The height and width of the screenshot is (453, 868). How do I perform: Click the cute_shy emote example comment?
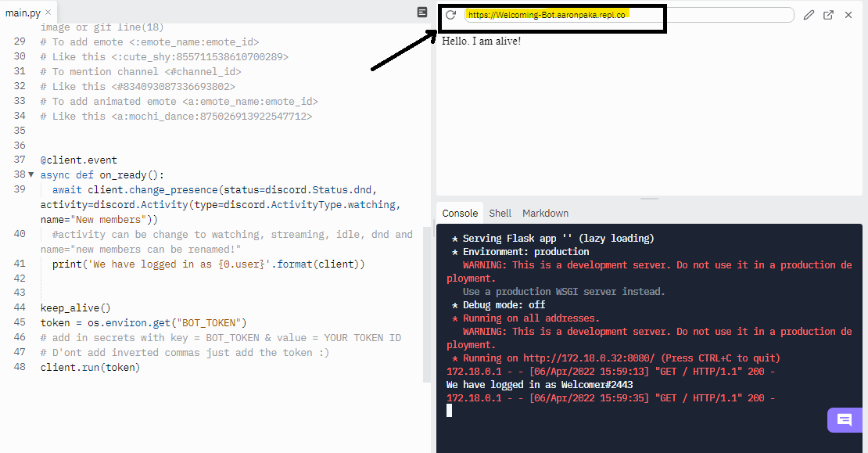164,56
